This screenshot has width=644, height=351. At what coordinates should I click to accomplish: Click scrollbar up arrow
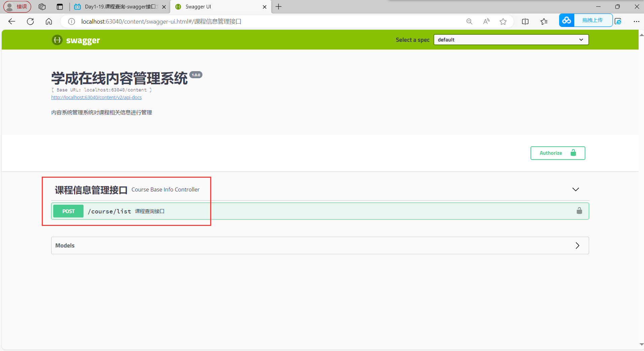[641, 35]
